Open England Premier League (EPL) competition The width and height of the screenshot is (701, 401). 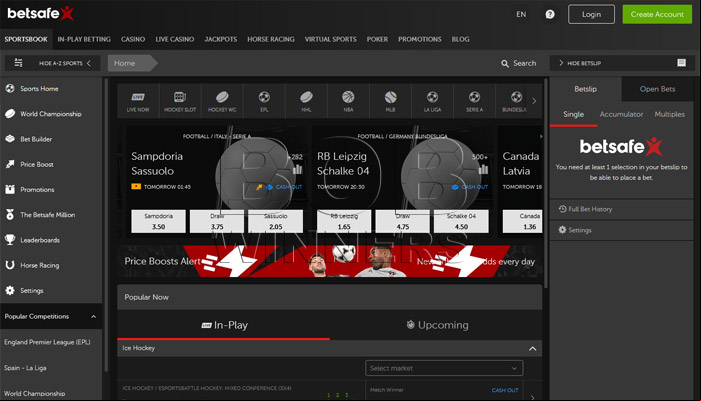click(x=47, y=342)
